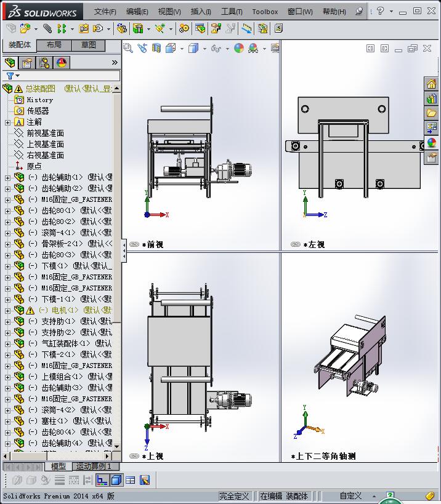Viewport: 441px width, 504px height.
Task: Open the Display Style dropdown arrow
Action: (x=204, y=49)
